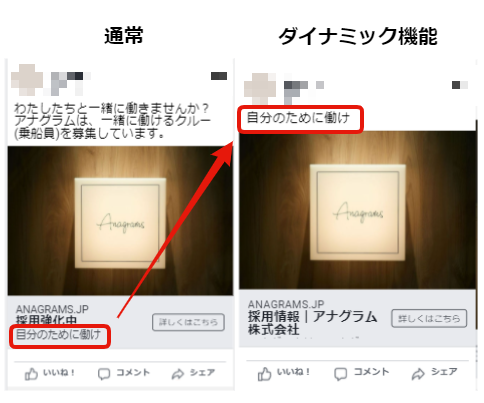Image resolution: width=484 pixels, height=403 pixels.
Task: Click the comment bubble icon in right ad
Action: (x=341, y=374)
